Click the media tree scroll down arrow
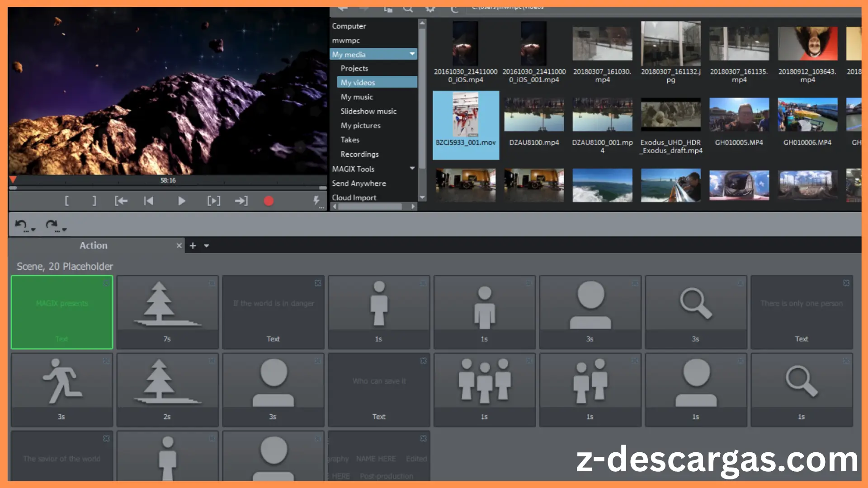Viewport: 868px width, 488px height. (422, 197)
